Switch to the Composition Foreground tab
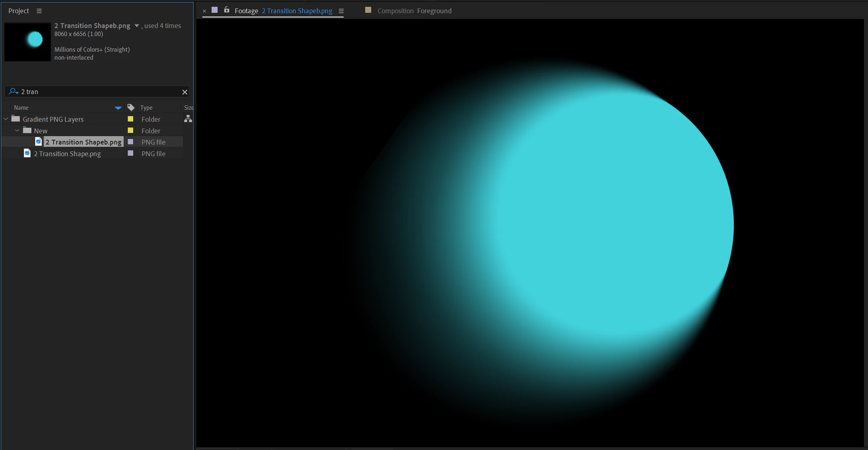 (x=414, y=11)
